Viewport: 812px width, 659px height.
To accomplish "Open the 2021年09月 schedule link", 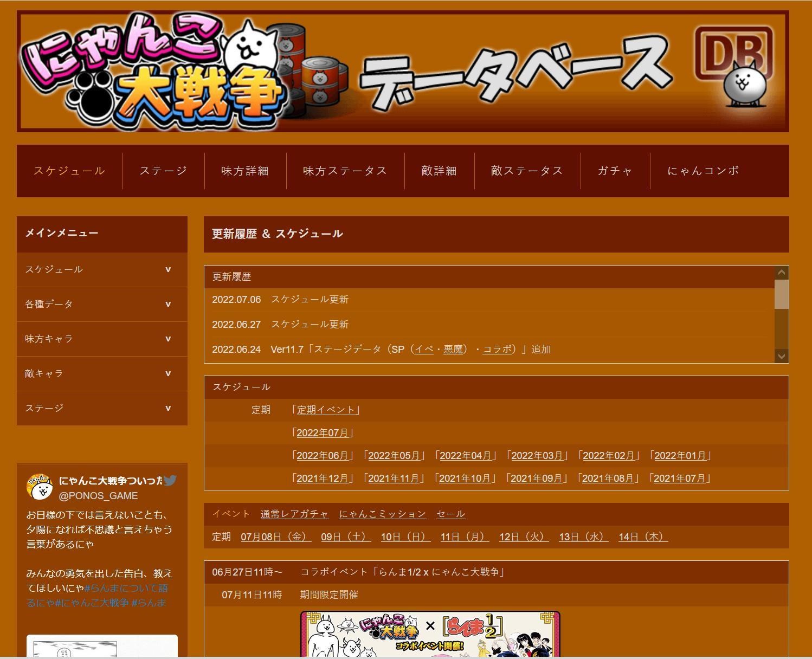I will pyautogui.click(x=537, y=479).
